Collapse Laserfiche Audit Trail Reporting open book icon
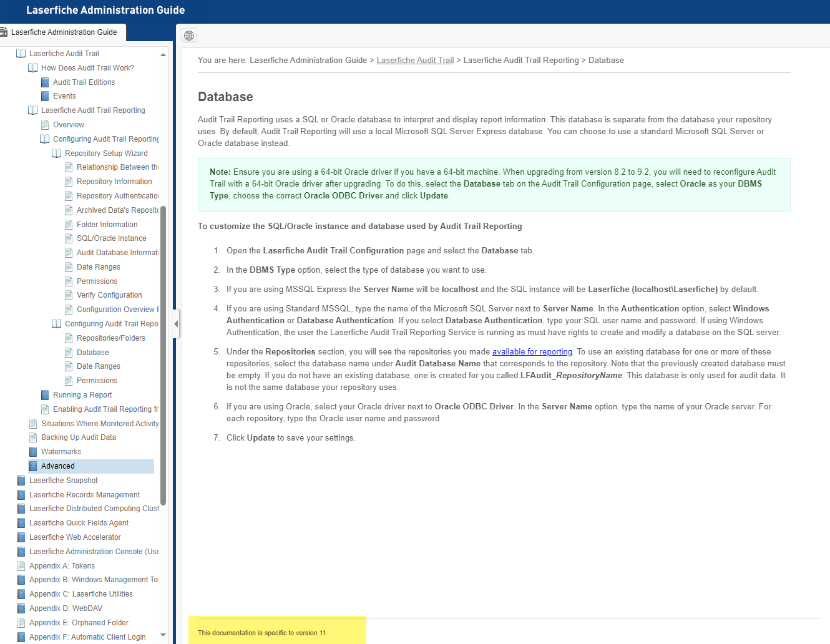 [33, 110]
